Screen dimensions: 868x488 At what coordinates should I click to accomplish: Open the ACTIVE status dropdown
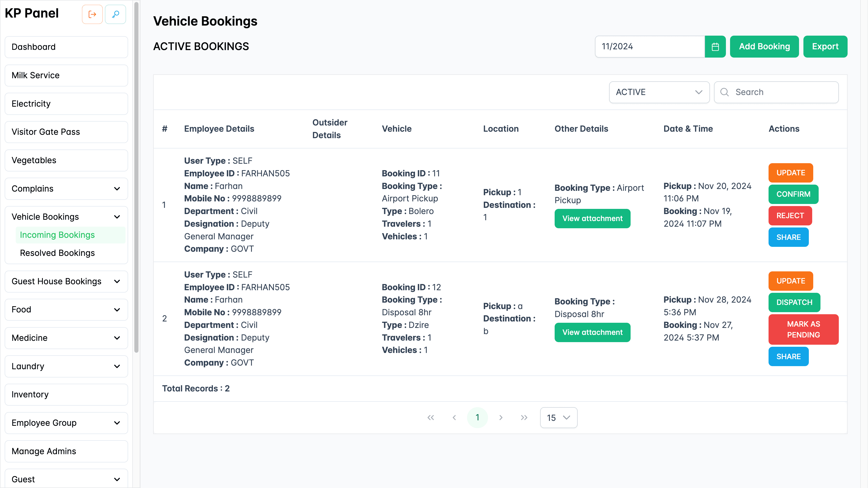pos(659,92)
